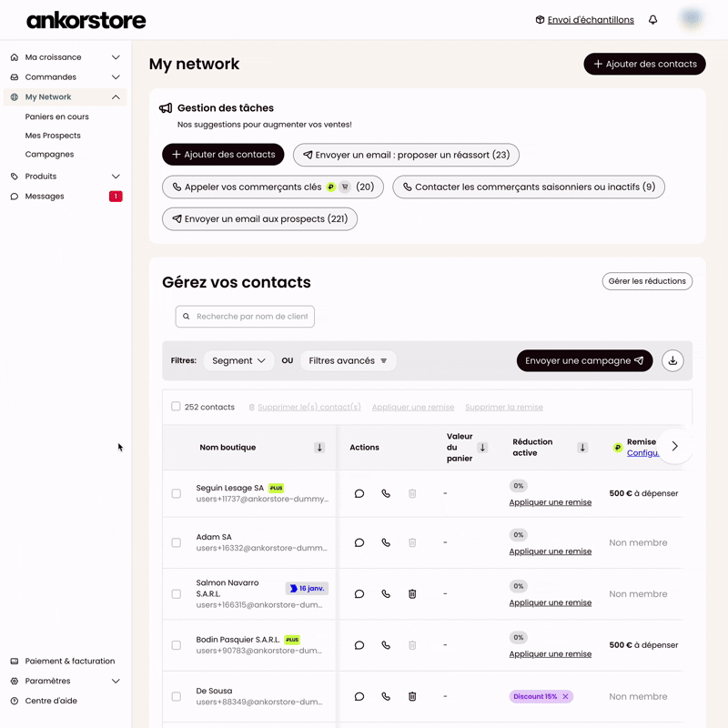Open chat with Seguin Lesage SA

tap(359, 493)
